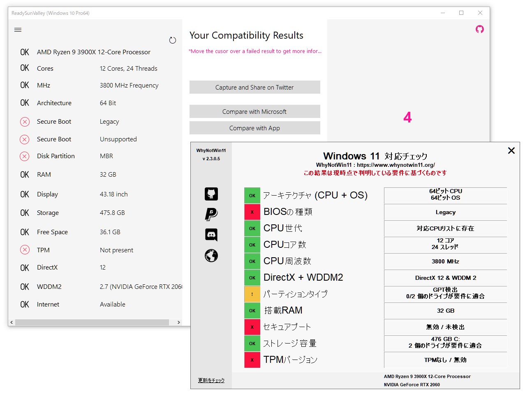The width and height of the screenshot is (532, 399).
Task: Open the pink GitHub icon in ReadySunValley
Action: pyautogui.click(x=480, y=29)
